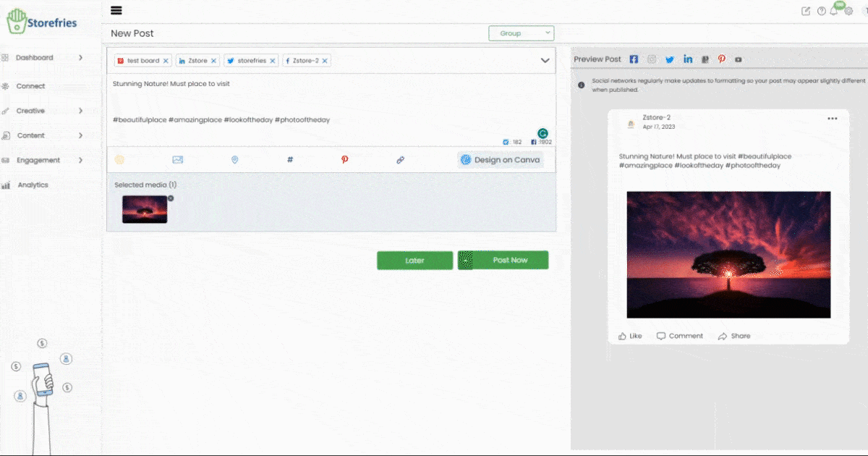Toggle the hamburger sidebar menu
Viewport: 868px width, 456px height.
coord(116,10)
